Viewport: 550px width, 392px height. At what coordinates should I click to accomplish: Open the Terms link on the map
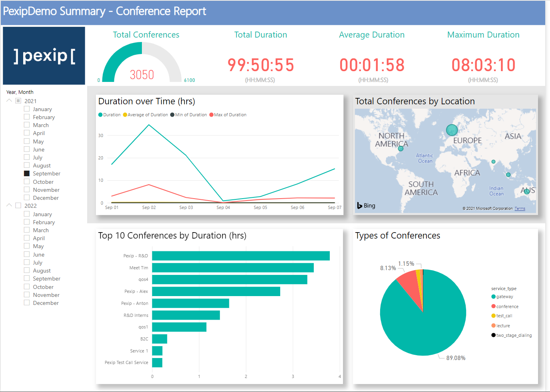click(520, 208)
